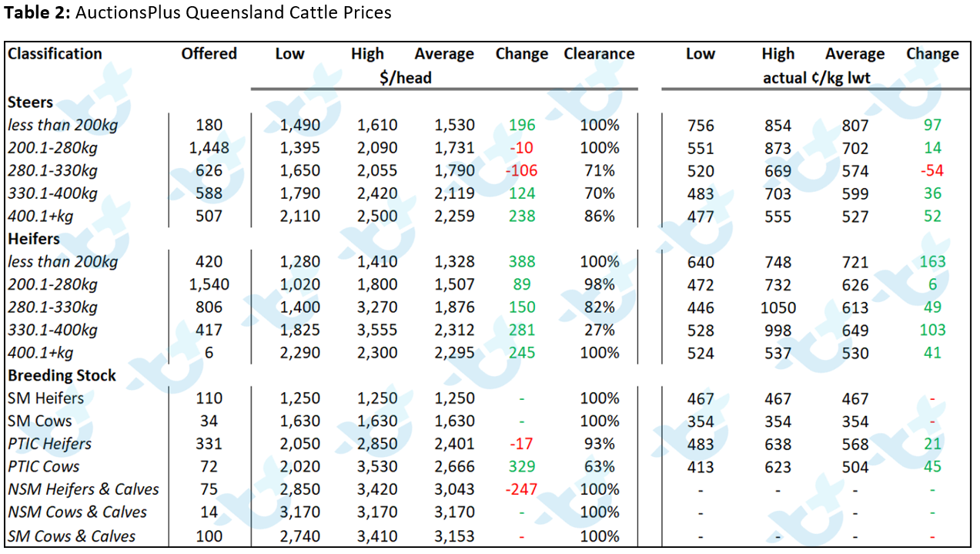This screenshot has width=980, height=554.
Task: Click the '$/head' unit subheader
Action: click(406, 78)
